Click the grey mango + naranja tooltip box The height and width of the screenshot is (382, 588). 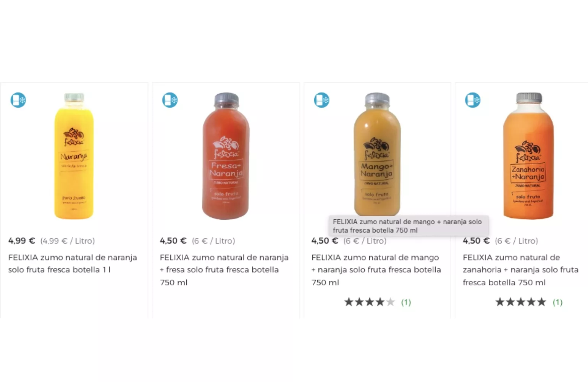408,226
